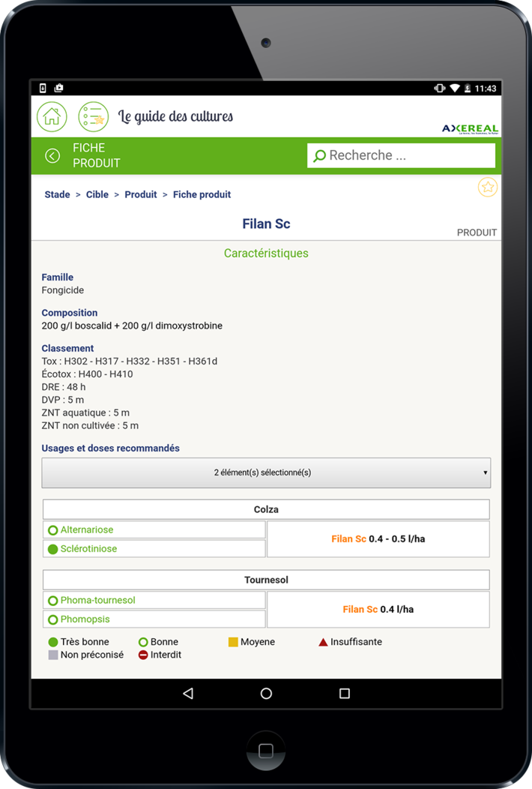Tap the FICHE PRODUIT header title
Screen dimensions: 532x789
(x=97, y=155)
